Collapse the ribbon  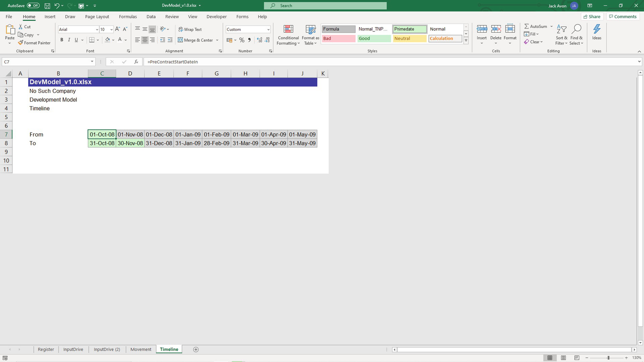[639, 51]
